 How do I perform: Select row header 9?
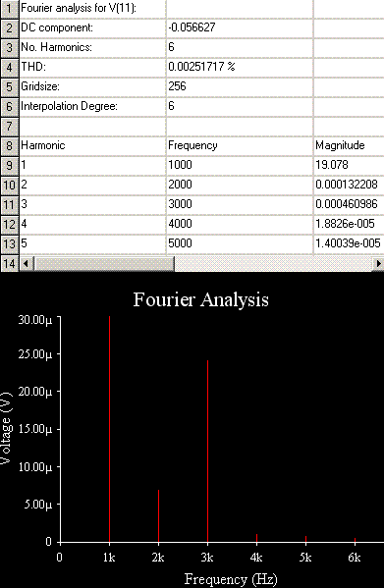point(9,165)
